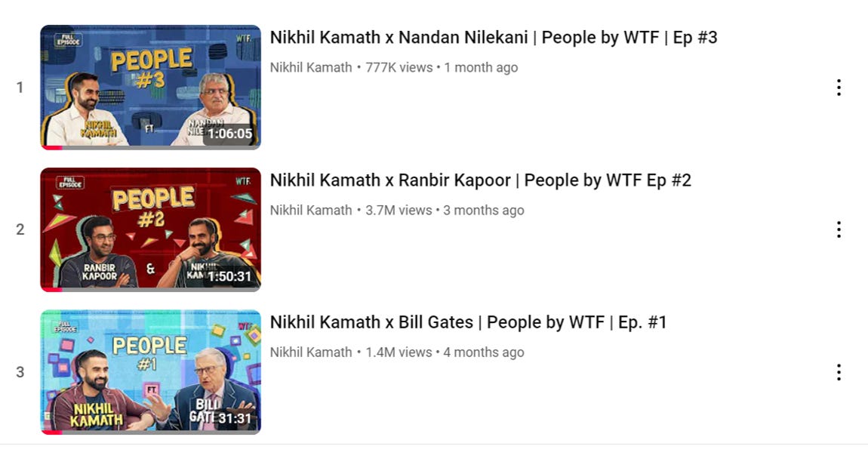
Task: Visit the Nikhil Kamath channel under the Ep #2 video
Action: point(310,211)
